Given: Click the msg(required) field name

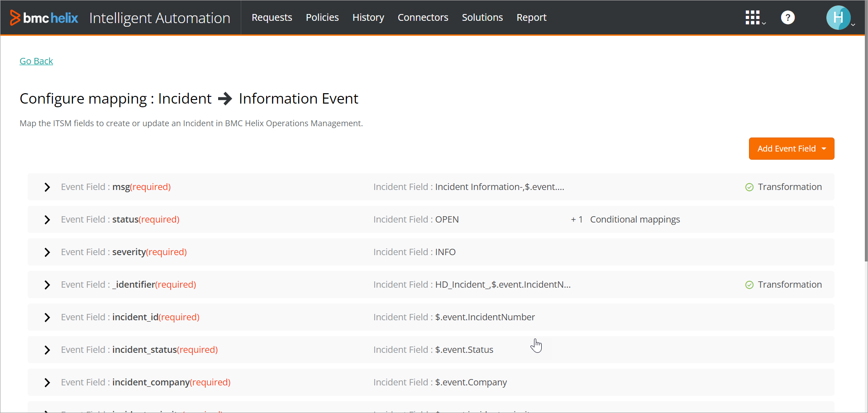Looking at the screenshot, I should click(x=141, y=187).
